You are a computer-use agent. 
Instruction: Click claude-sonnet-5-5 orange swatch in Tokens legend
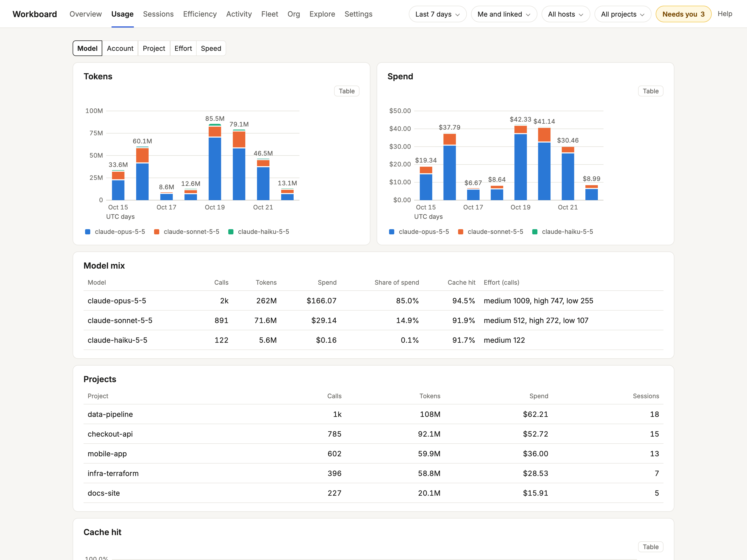157,232
